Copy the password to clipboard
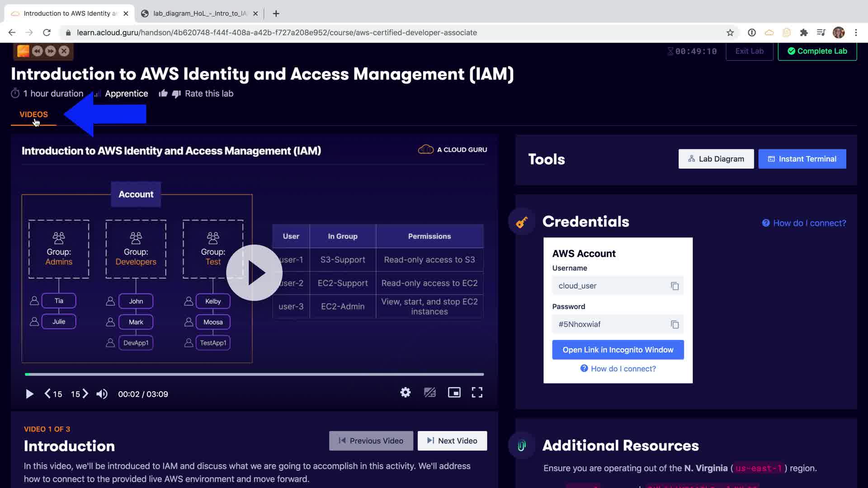The width and height of the screenshot is (868, 488). pos(675,324)
